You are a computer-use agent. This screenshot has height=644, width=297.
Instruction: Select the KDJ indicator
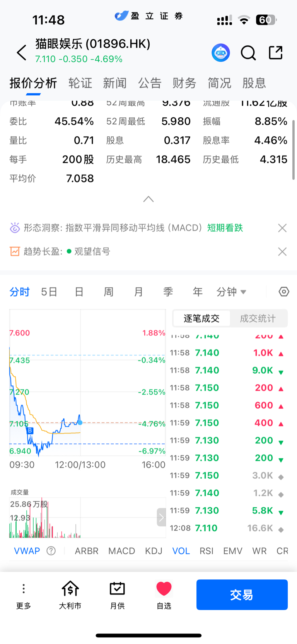tap(154, 551)
